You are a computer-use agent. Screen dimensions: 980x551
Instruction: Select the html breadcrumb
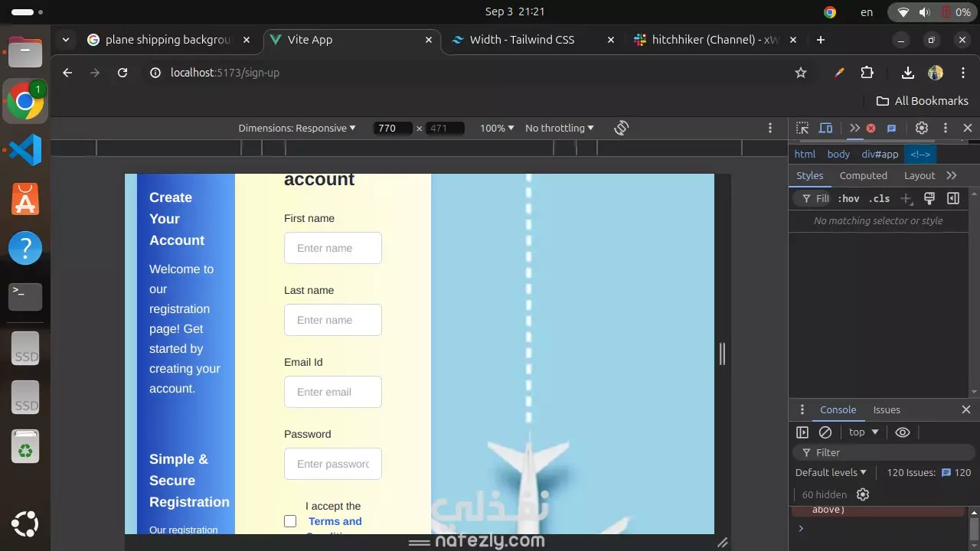click(x=805, y=154)
